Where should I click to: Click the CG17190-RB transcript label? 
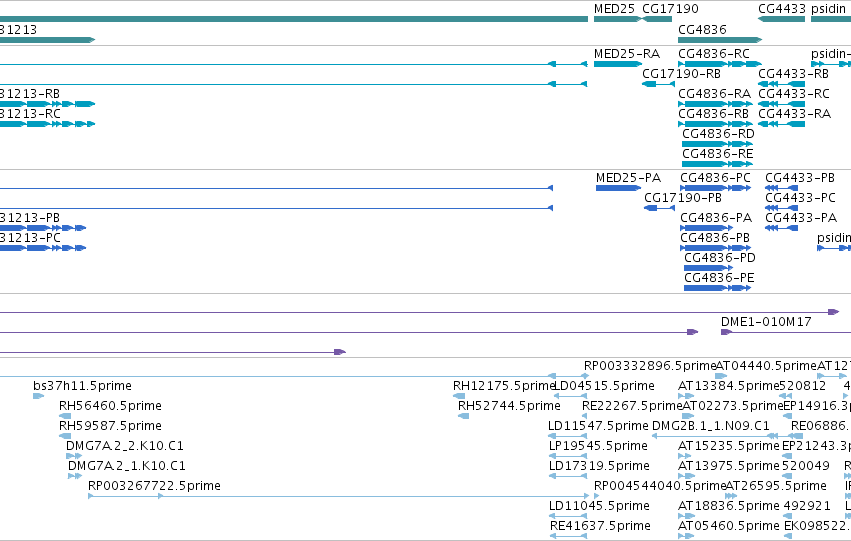pos(681,74)
